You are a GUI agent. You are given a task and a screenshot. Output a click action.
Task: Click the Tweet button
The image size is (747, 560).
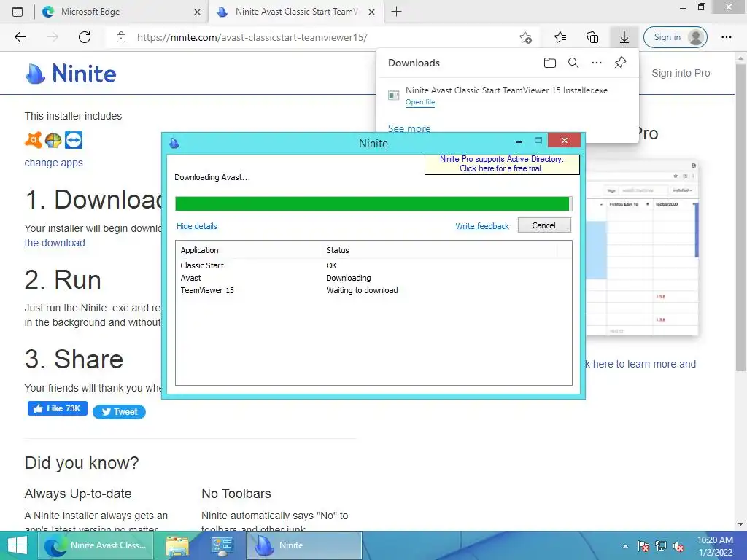[119, 411]
